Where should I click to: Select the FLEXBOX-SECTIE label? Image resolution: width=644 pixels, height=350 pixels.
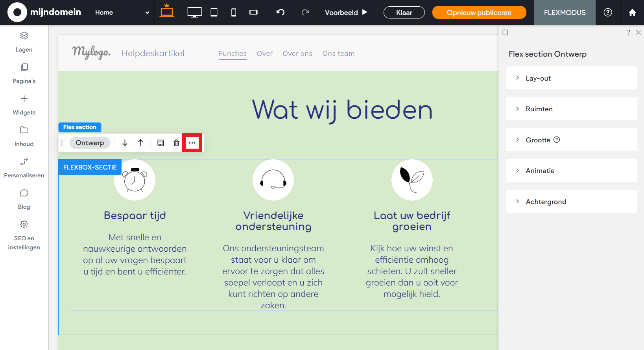pos(90,167)
